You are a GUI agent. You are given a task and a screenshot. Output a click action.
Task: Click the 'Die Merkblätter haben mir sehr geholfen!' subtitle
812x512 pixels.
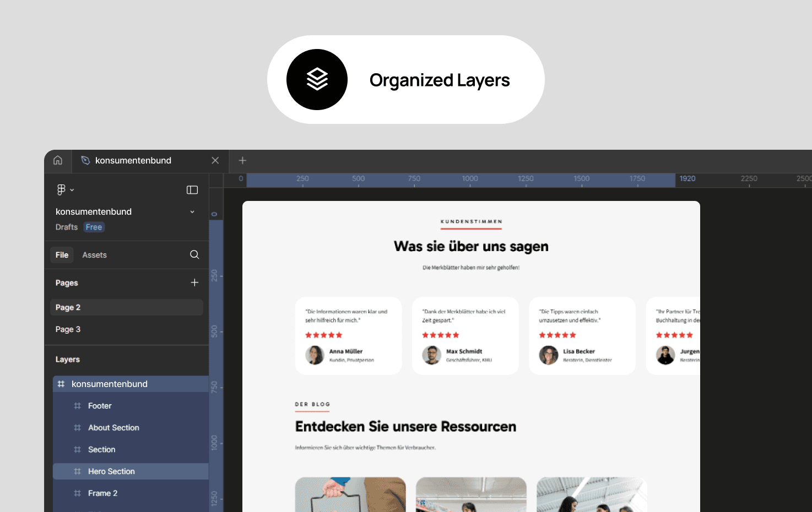471,268
